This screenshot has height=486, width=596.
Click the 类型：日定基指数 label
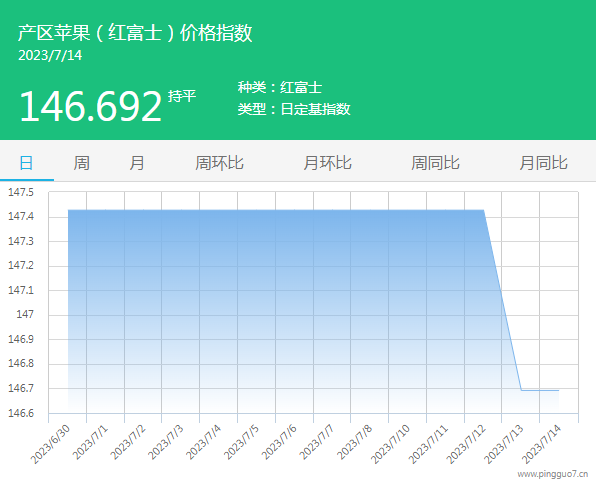click(x=294, y=109)
